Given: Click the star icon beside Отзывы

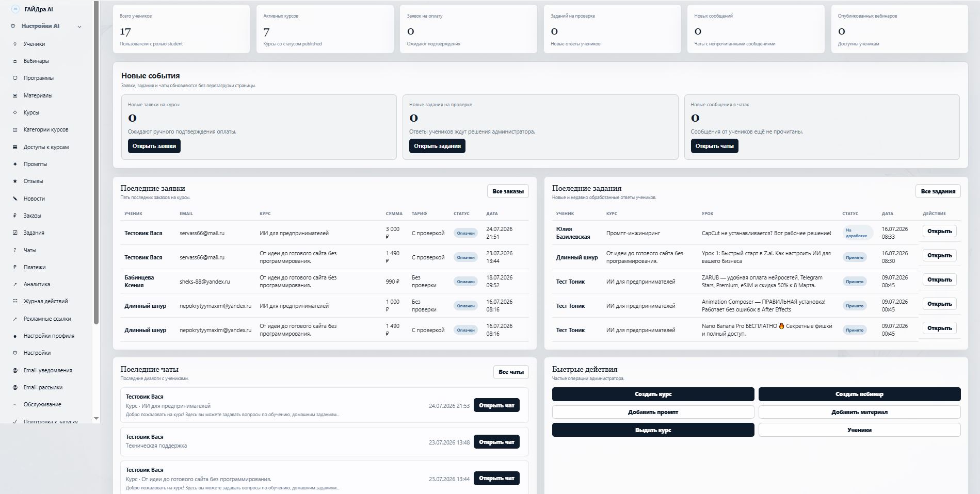Looking at the screenshot, I should click(x=15, y=181).
